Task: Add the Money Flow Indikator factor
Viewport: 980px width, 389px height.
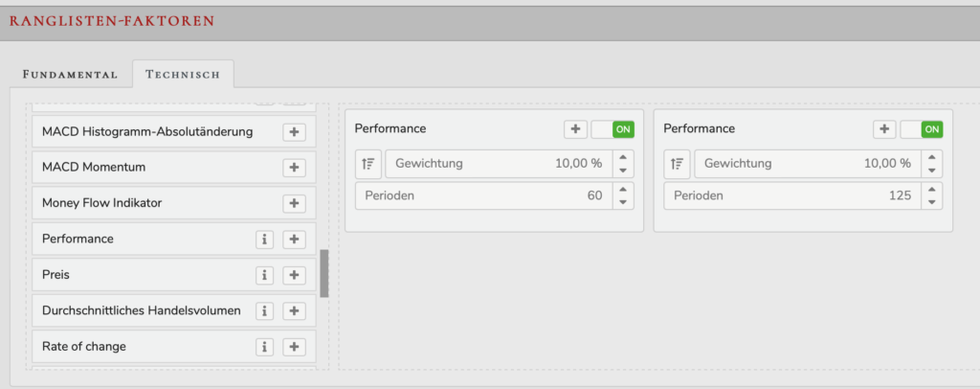Action: [x=295, y=203]
